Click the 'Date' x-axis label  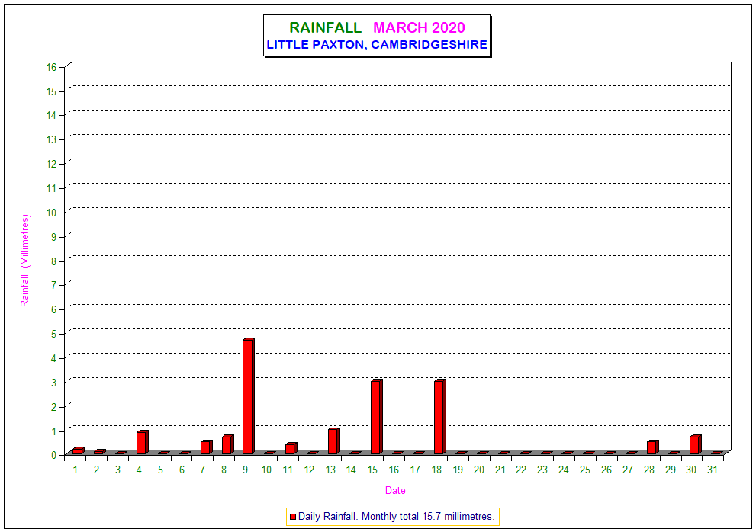(395, 491)
